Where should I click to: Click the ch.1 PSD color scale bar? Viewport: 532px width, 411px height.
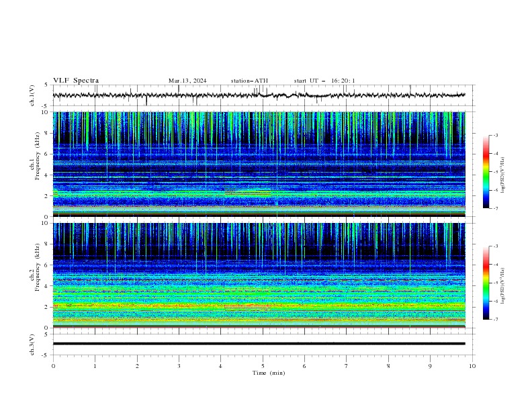[x=486, y=172]
